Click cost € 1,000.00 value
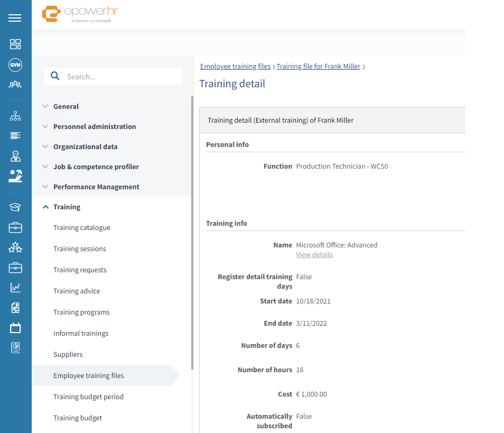The height and width of the screenshot is (433, 504). click(x=311, y=394)
